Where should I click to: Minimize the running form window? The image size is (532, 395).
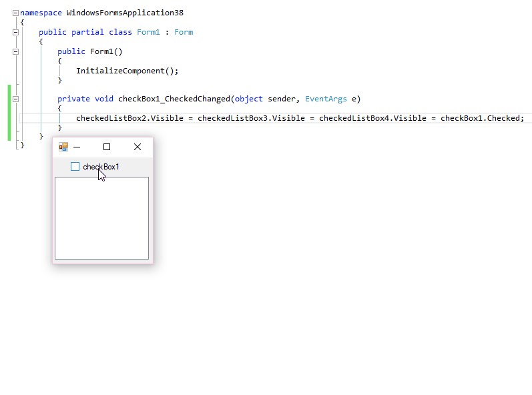click(77, 147)
